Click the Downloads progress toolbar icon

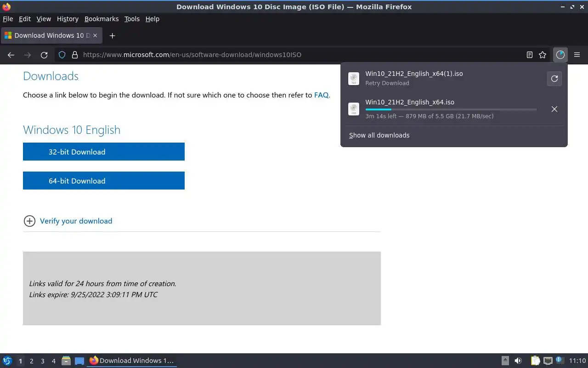tap(560, 55)
